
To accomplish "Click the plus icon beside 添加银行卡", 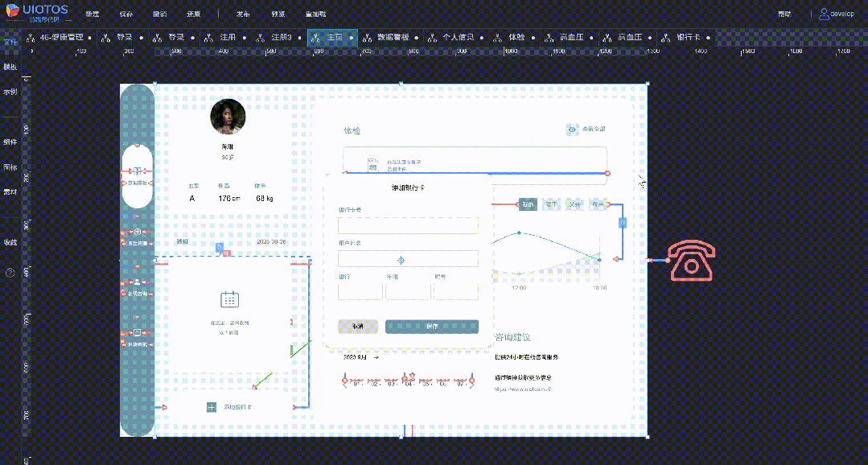I will point(212,407).
